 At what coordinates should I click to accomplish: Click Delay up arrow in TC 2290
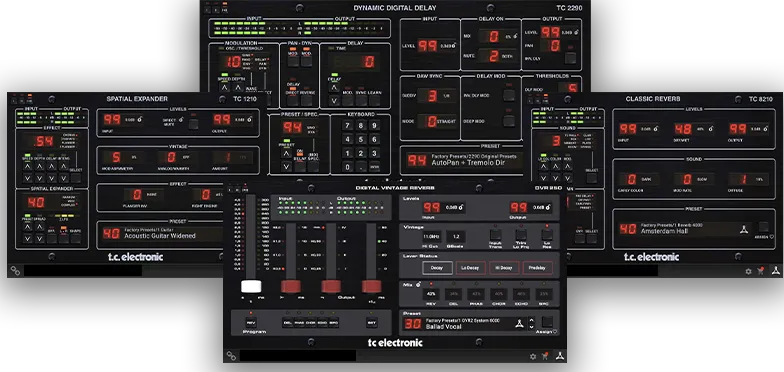click(334, 88)
